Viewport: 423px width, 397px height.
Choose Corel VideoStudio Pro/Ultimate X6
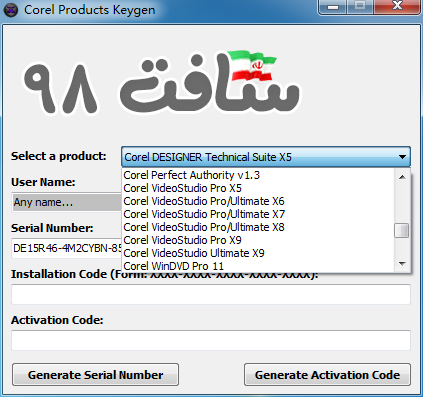[259, 201]
